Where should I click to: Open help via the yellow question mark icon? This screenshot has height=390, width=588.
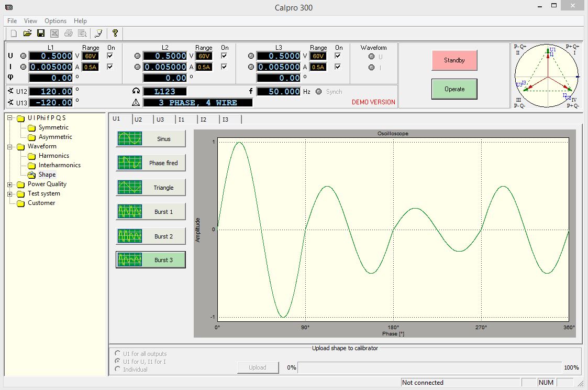coord(115,34)
